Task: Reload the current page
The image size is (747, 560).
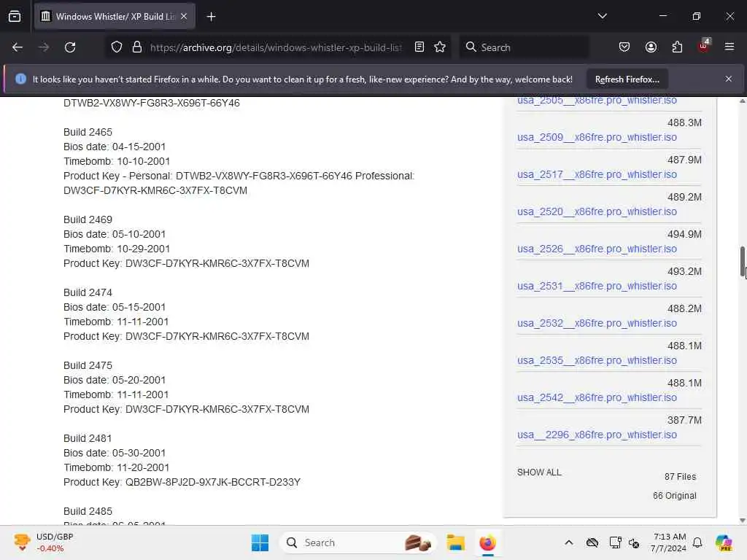Action: coord(70,47)
